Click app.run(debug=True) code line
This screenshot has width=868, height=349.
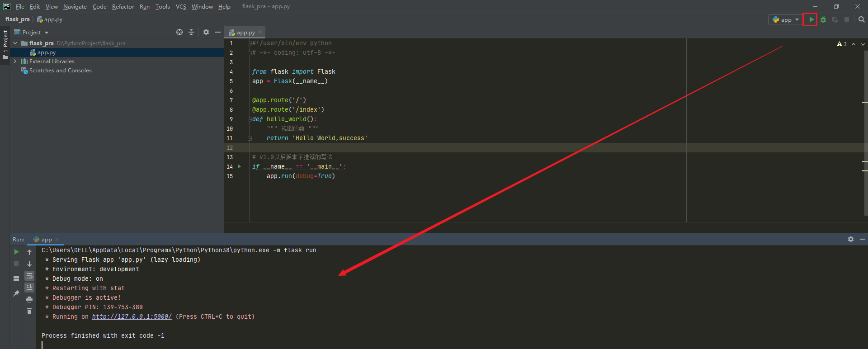coord(301,176)
